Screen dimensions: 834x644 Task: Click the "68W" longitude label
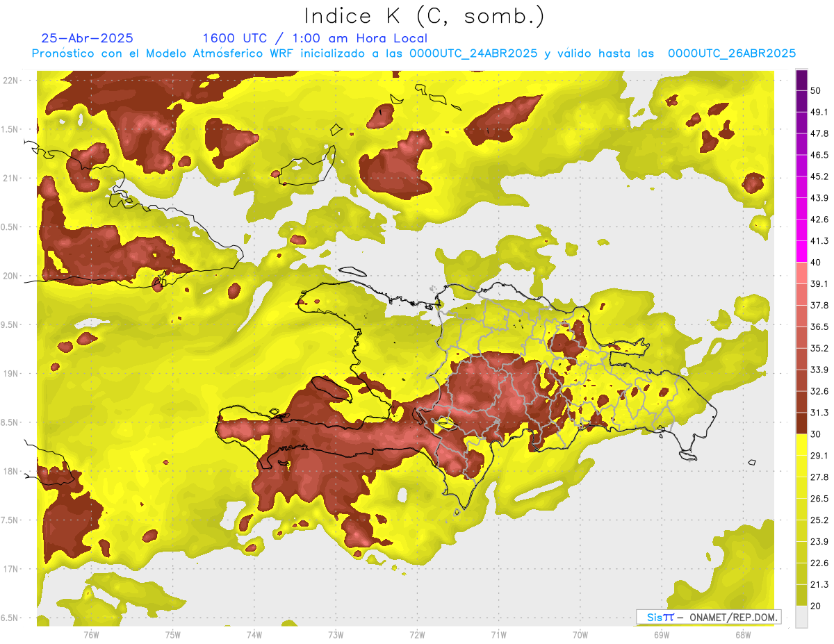click(x=742, y=634)
